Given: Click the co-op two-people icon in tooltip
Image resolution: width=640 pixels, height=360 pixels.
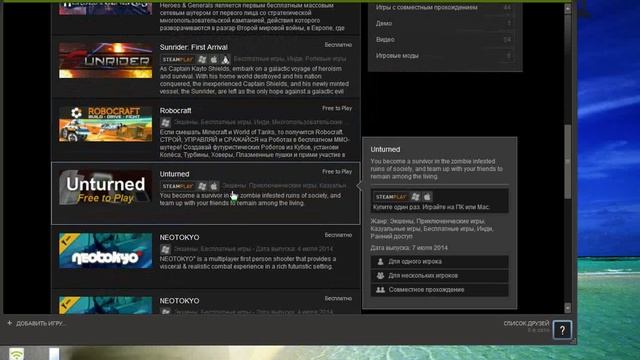Looking at the screenshot, I should [380, 290].
